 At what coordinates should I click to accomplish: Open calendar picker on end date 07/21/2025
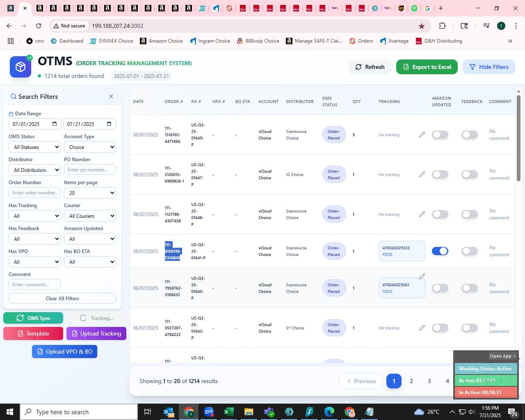109,124
